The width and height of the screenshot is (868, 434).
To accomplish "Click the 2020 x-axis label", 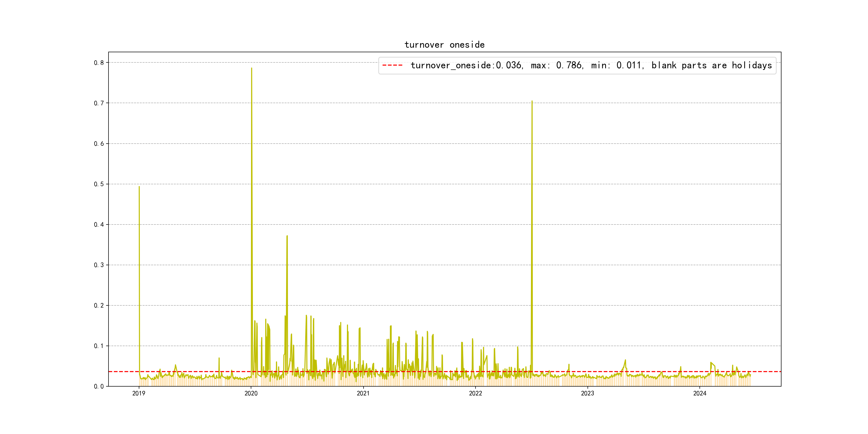I will (251, 393).
